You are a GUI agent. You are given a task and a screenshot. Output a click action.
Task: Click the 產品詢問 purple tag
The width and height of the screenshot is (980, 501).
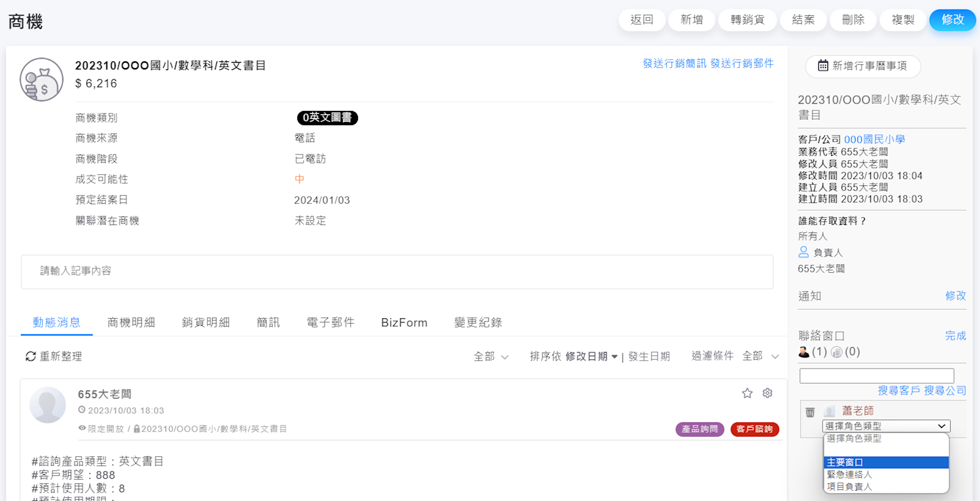point(699,429)
